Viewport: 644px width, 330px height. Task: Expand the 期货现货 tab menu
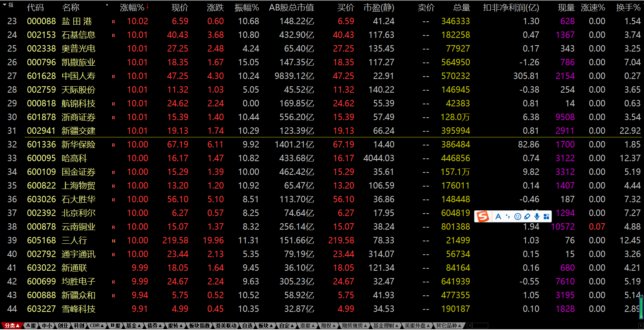[x=355, y=326]
